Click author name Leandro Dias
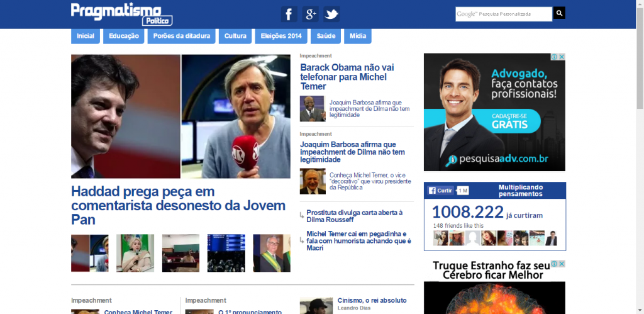644x314 pixels. pos(353,308)
